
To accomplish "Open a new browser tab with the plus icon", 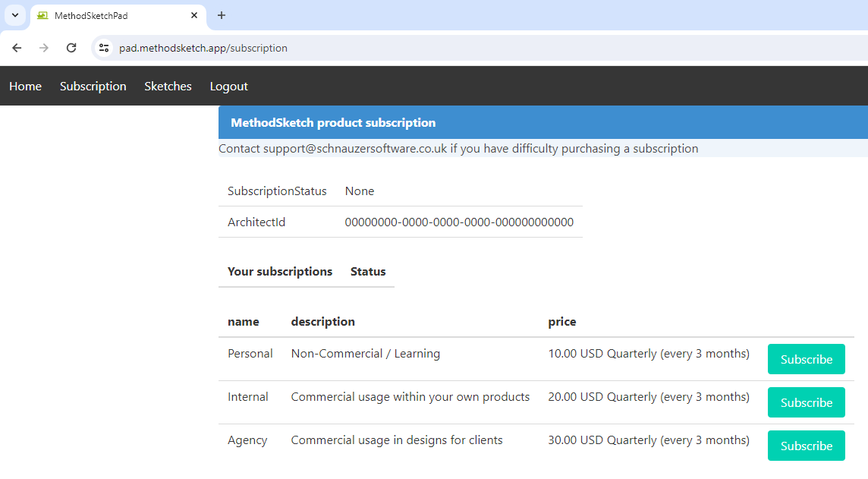I will [220, 15].
